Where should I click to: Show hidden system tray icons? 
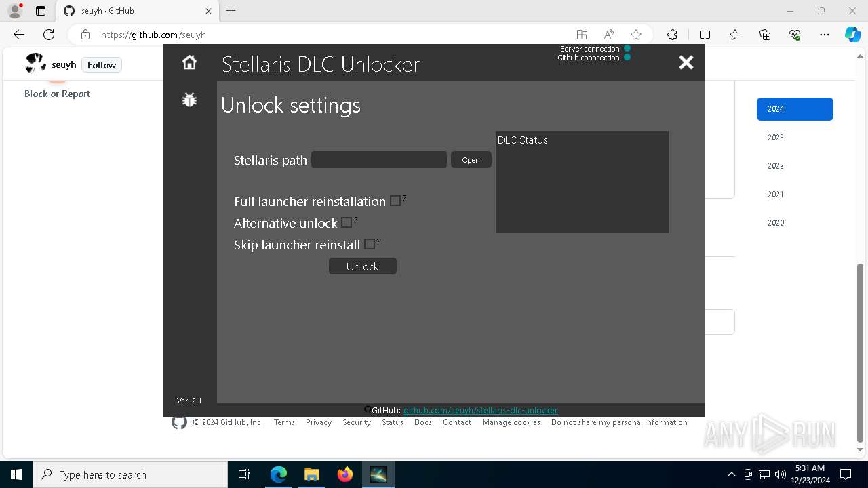click(x=731, y=474)
